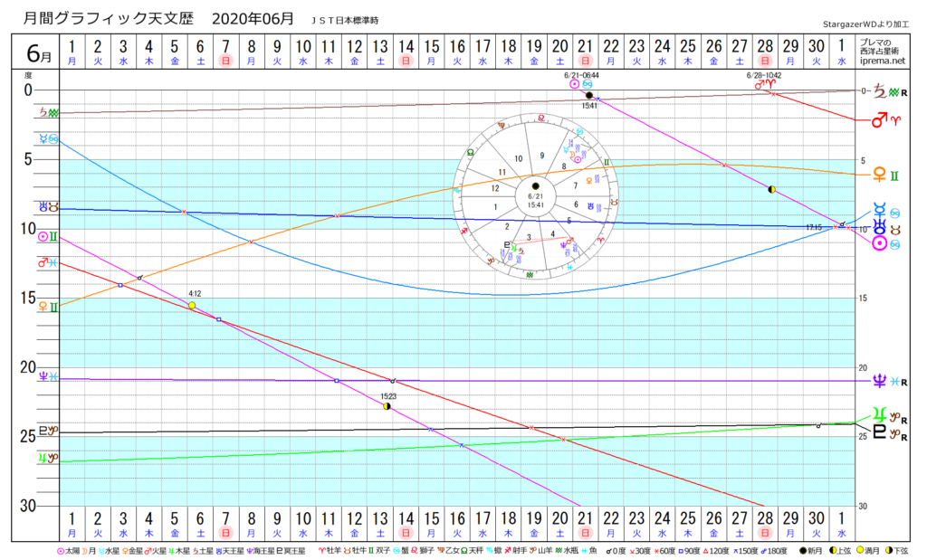The height and width of the screenshot is (560, 927).
Task: Click the 6/21-06:44 Sun ingress label
Action: [583, 76]
